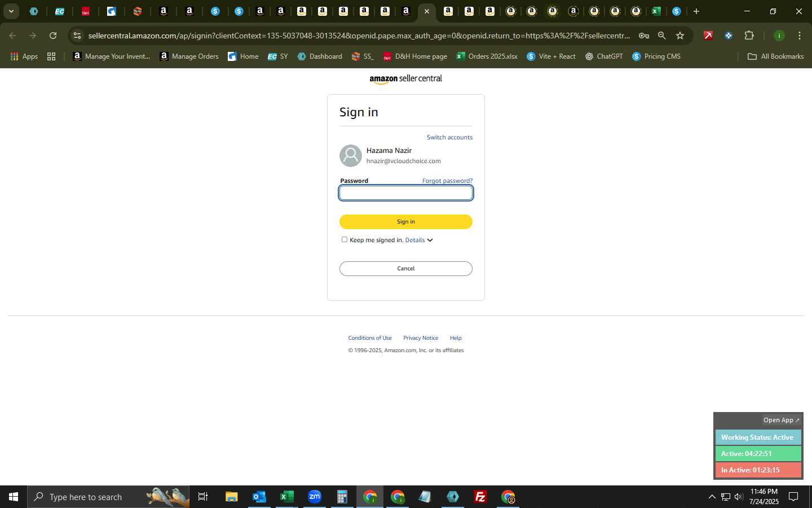The width and height of the screenshot is (812, 508).
Task: Open the Extensions puzzle menu
Action: [749, 36]
